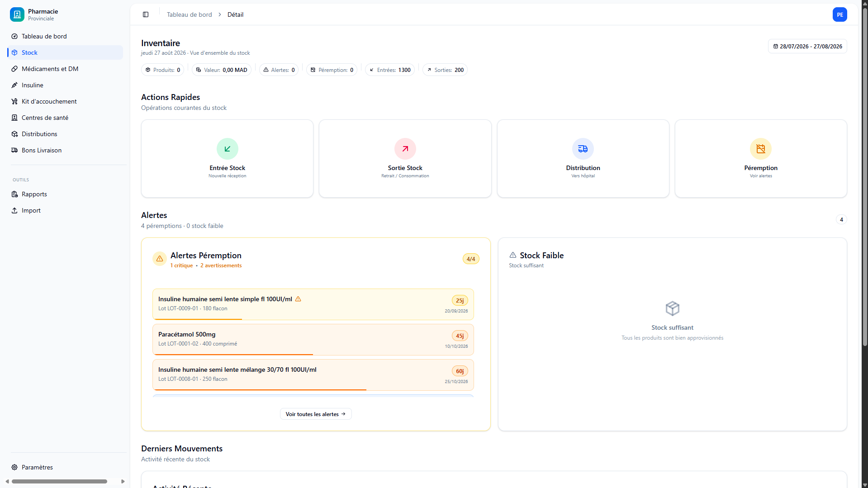Viewport: 868px width, 488px height.
Task: Open the date range picker 28/07/2026 - 27/08/2026
Action: (807, 46)
